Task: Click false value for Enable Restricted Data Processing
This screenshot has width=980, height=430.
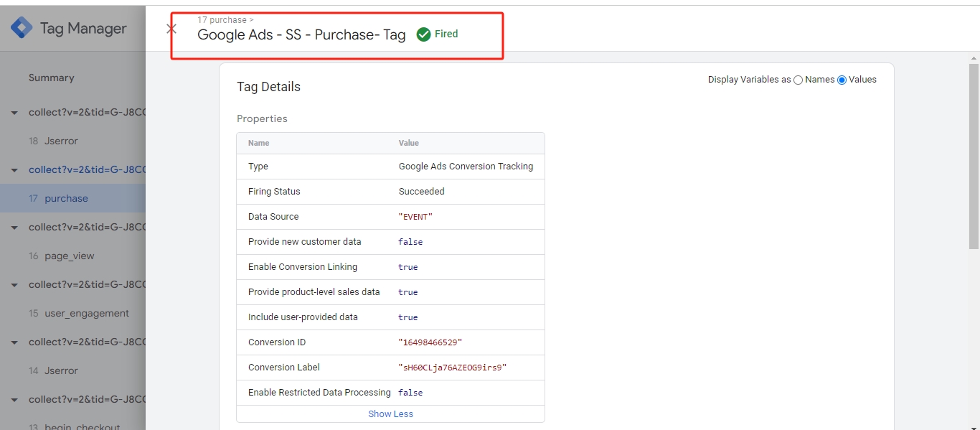Action: coord(410,393)
